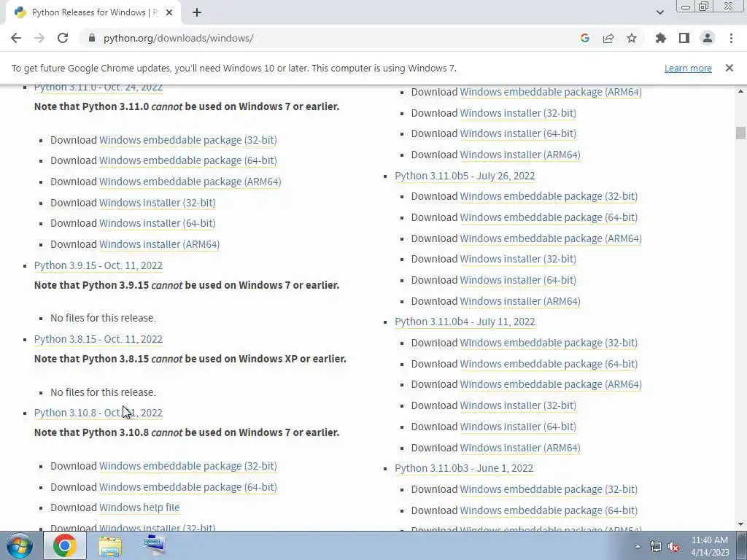The height and width of the screenshot is (560, 747).
Task: Open the Chrome profile avatar
Action: click(708, 38)
